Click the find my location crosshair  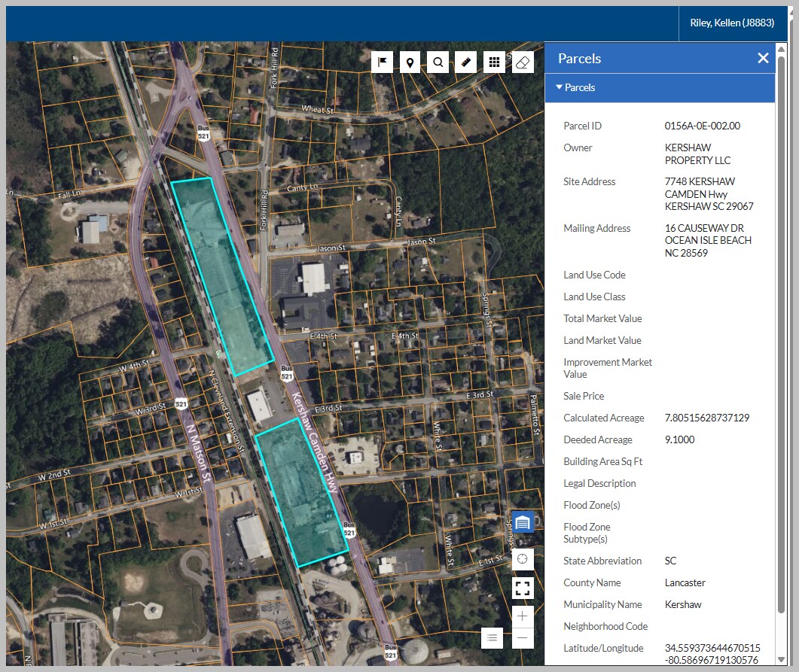pos(523,559)
